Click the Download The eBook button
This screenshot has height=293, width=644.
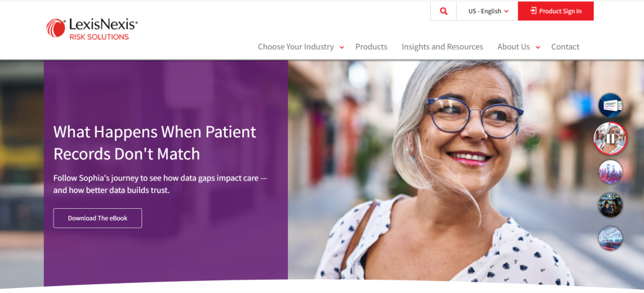point(97,218)
